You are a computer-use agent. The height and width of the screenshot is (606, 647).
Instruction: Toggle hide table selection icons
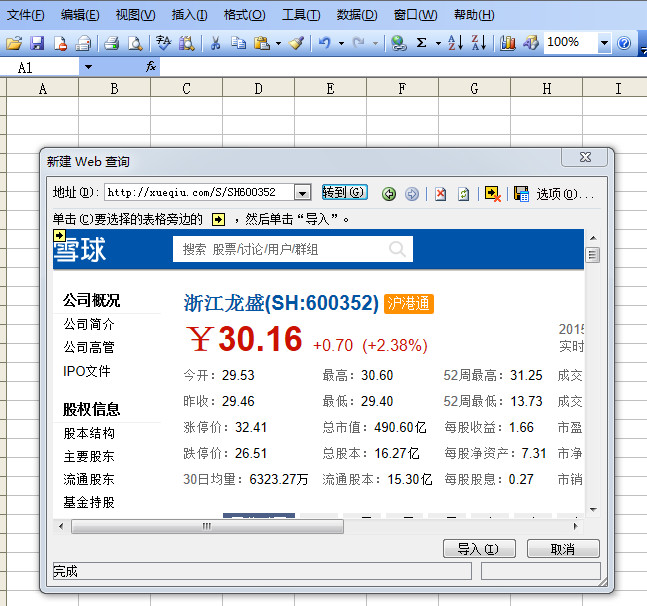(493, 193)
